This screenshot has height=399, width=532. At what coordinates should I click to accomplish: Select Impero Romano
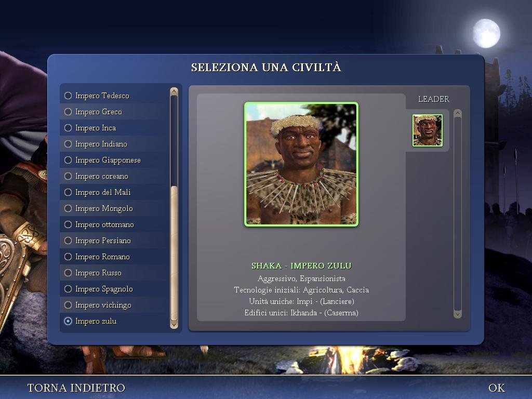pyautogui.click(x=114, y=257)
